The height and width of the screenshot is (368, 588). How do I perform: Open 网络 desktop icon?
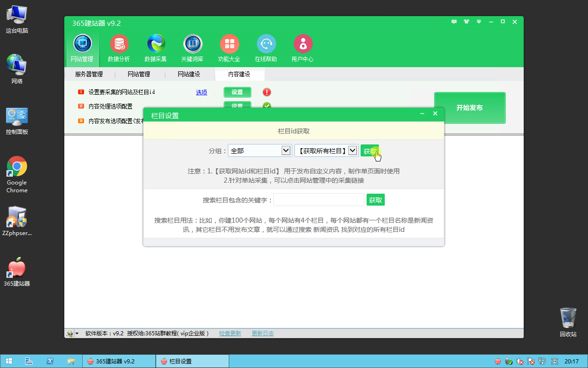pyautogui.click(x=17, y=69)
